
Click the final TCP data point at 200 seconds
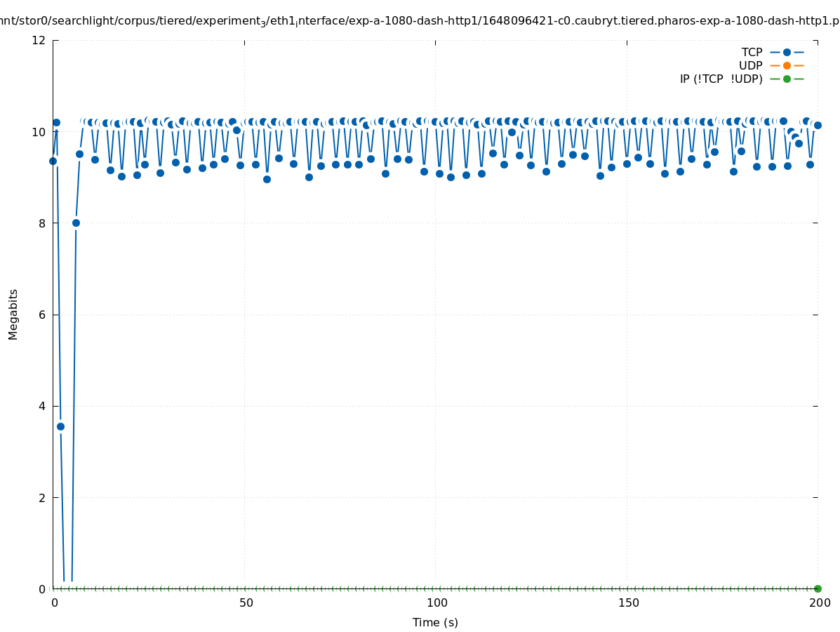tap(818, 125)
